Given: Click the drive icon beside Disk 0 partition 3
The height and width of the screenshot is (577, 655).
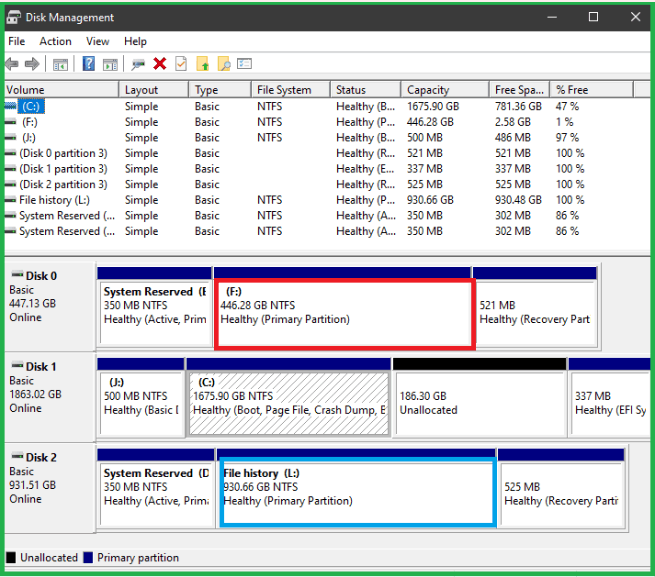Looking at the screenshot, I should tap(10, 153).
